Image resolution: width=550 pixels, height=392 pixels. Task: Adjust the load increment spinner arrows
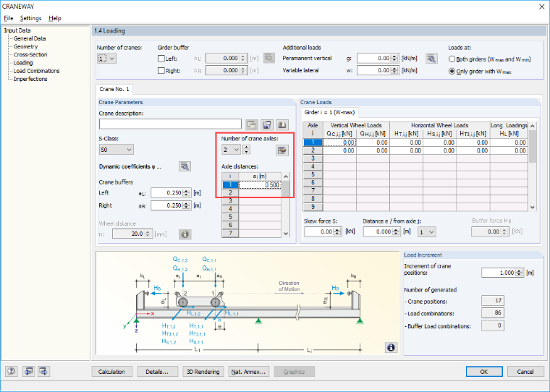(520, 273)
